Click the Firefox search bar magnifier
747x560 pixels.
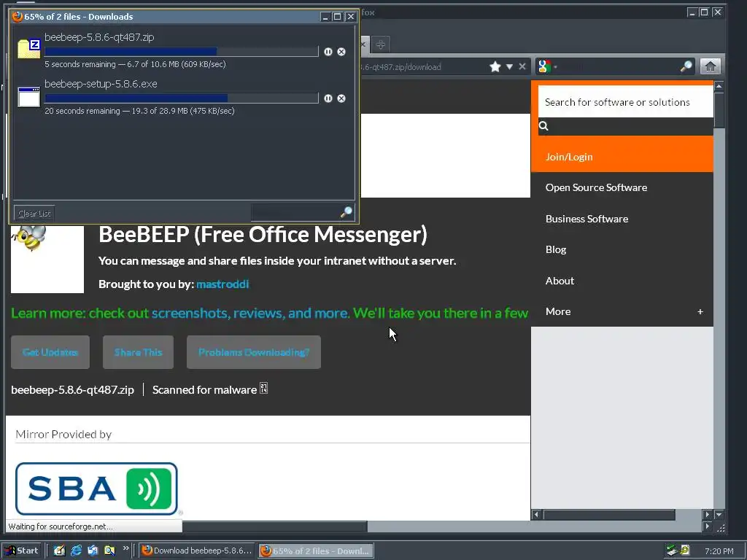[686, 66]
